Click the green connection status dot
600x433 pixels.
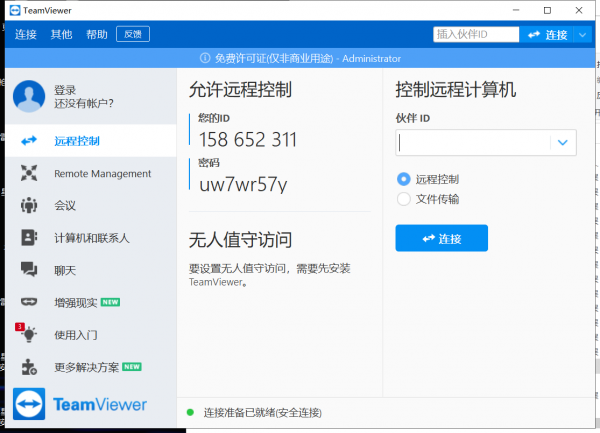click(x=190, y=412)
